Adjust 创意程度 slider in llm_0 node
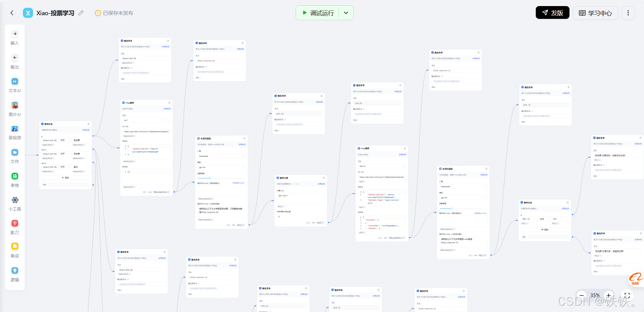Viewport: 644px width, 312px height. tap(210, 178)
